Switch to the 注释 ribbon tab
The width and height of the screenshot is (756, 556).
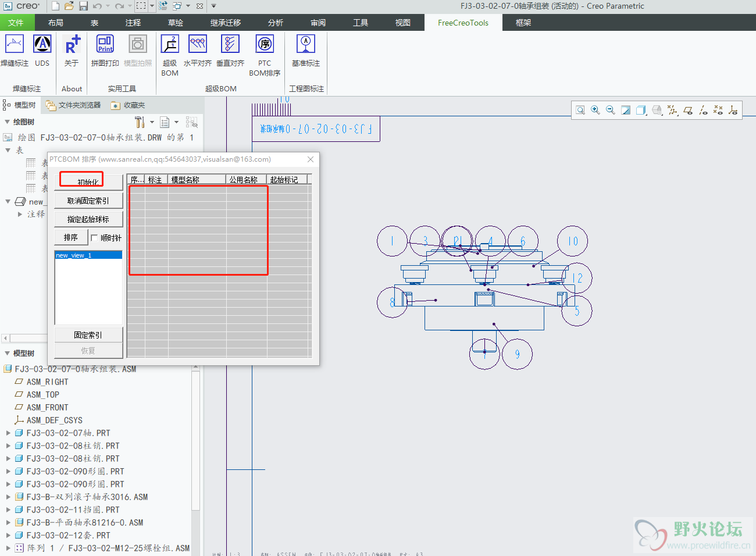coord(133,23)
